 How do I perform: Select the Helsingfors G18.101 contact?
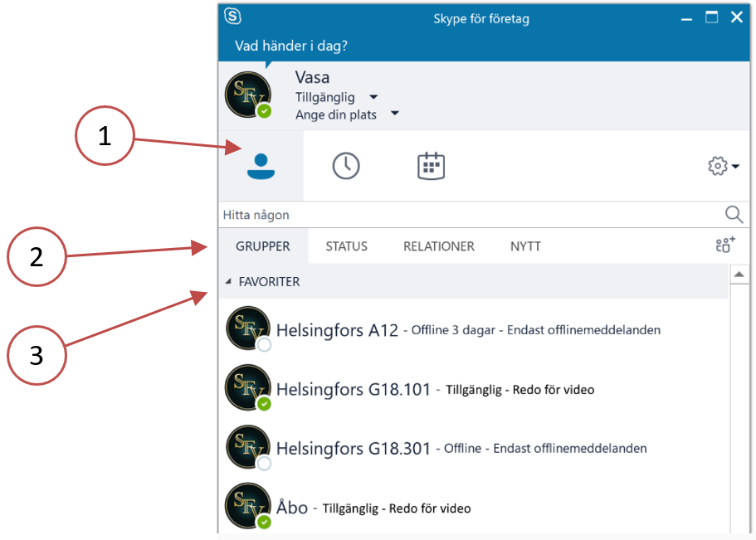[354, 389]
